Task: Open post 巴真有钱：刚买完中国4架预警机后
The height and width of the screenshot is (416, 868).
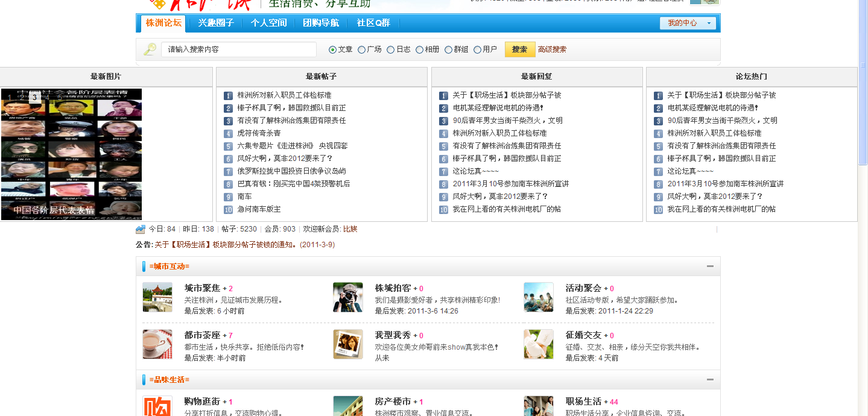Action: (x=293, y=184)
